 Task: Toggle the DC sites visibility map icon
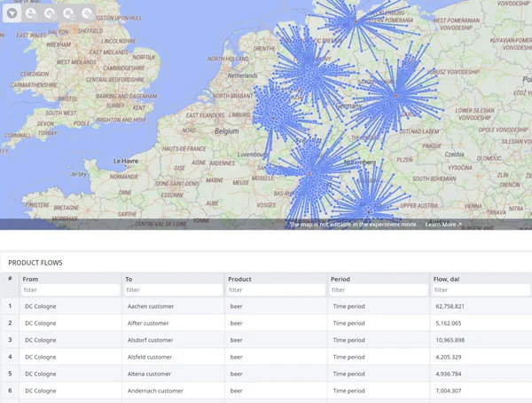tap(49, 13)
